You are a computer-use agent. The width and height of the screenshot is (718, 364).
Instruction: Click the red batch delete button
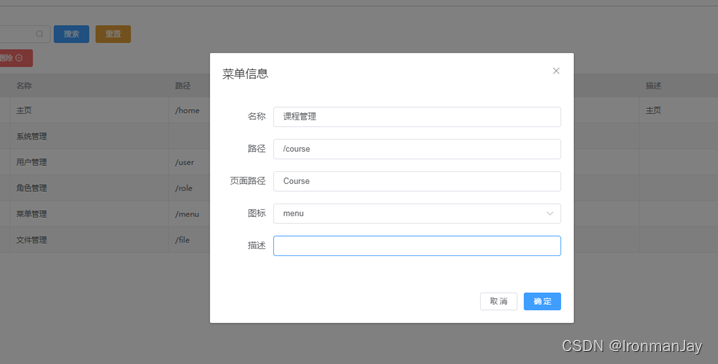(x=15, y=58)
